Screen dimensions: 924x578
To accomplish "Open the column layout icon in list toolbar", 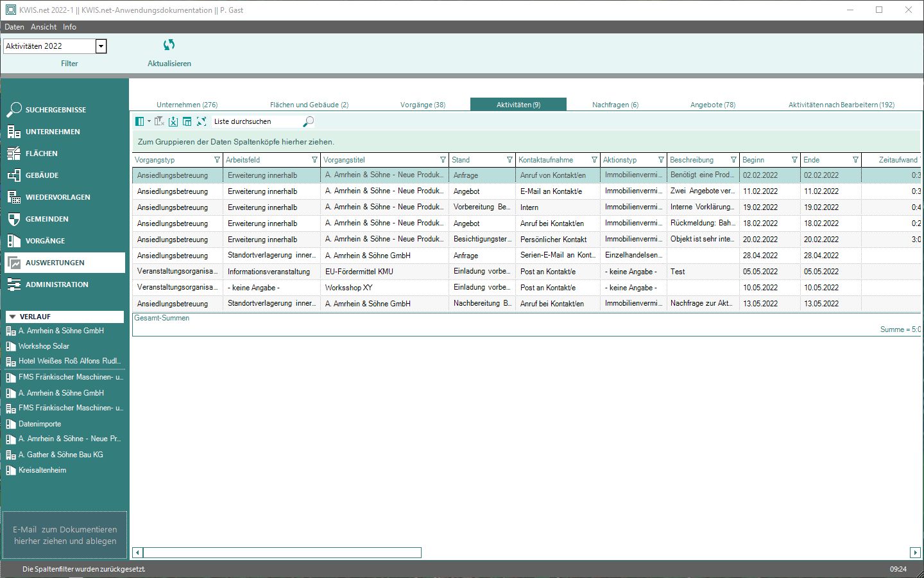I will [x=139, y=121].
